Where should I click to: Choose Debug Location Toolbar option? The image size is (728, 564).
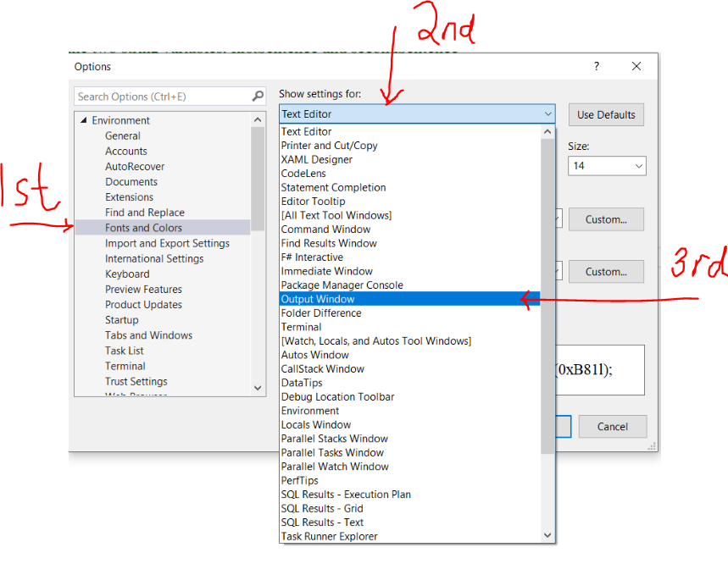point(410,396)
